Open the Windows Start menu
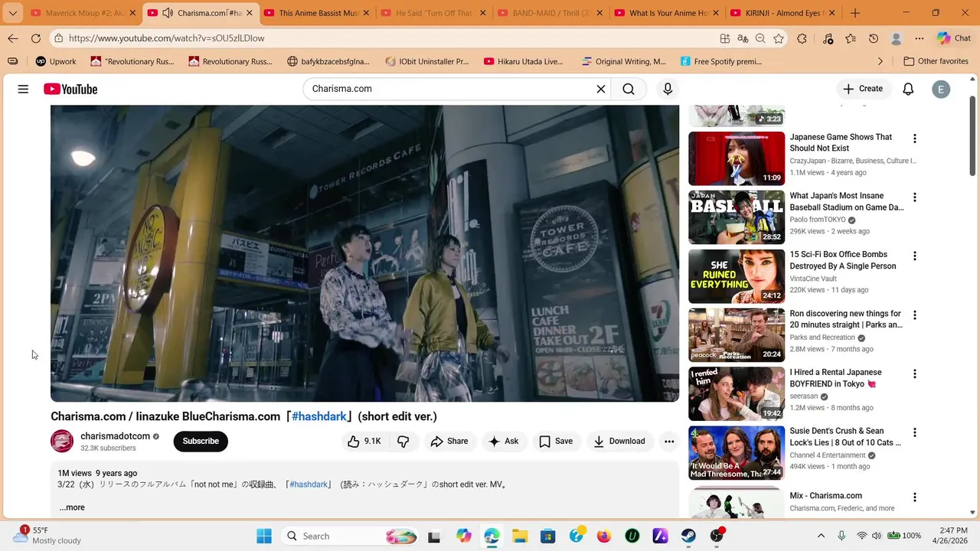The height and width of the screenshot is (551, 980). click(x=264, y=536)
